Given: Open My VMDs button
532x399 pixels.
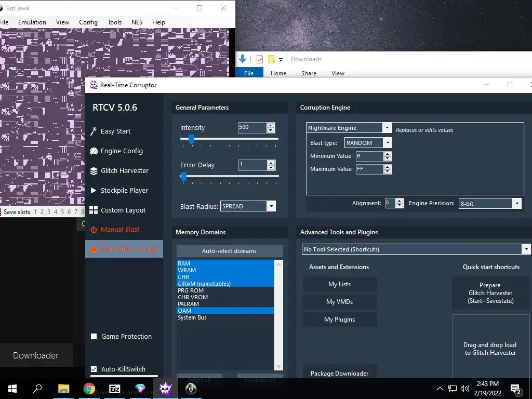Looking at the screenshot, I should point(340,302).
